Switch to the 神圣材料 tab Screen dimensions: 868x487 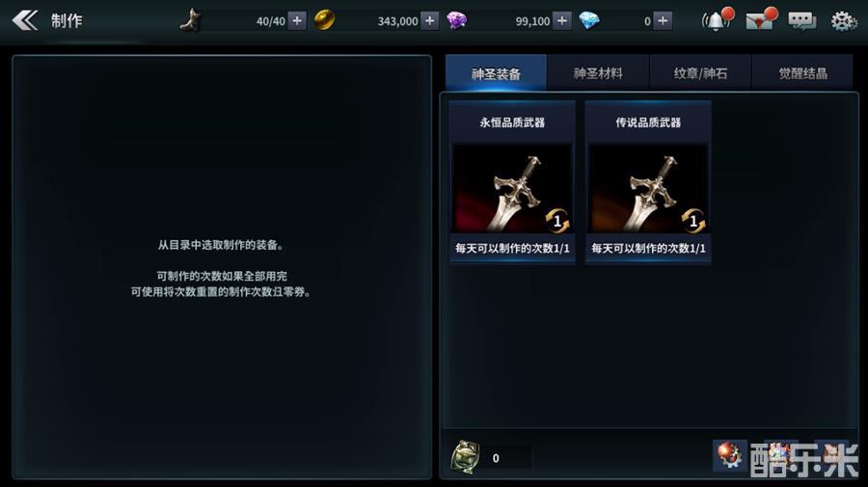[598, 72]
